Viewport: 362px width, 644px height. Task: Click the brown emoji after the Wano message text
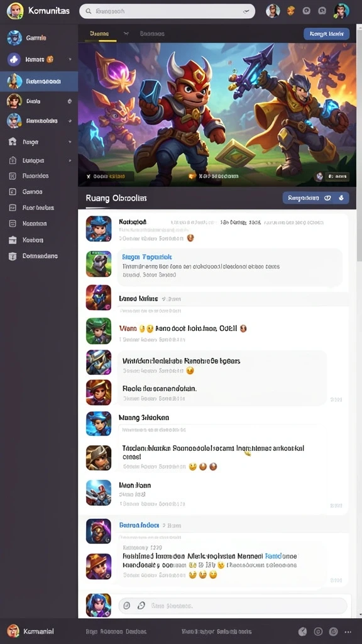click(x=243, y=328)
